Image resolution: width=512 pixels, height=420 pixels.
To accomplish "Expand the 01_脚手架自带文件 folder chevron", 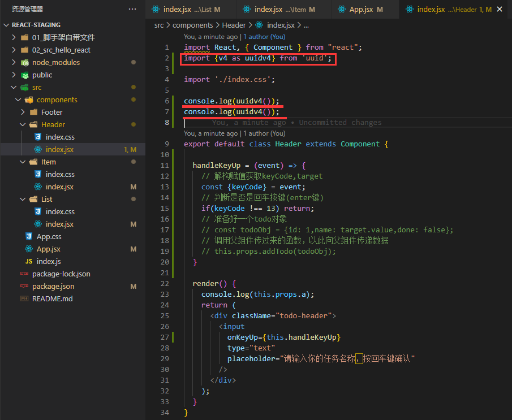I will click(14, 37).
